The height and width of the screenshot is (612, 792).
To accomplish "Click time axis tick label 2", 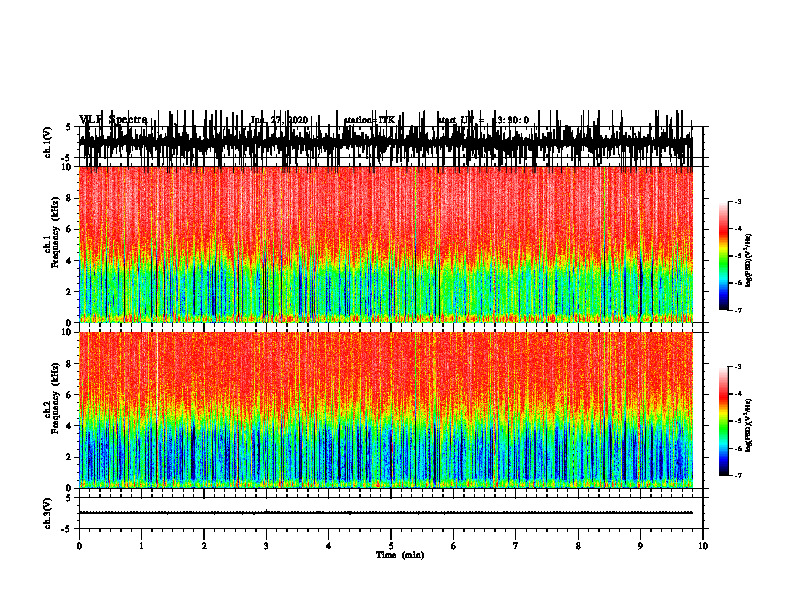I will pos(204,546).
